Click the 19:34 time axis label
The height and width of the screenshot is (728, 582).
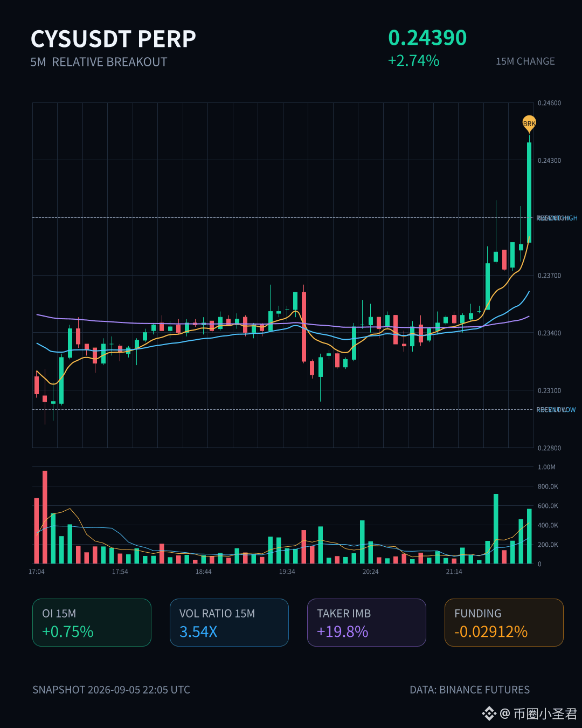pos(287,572)
